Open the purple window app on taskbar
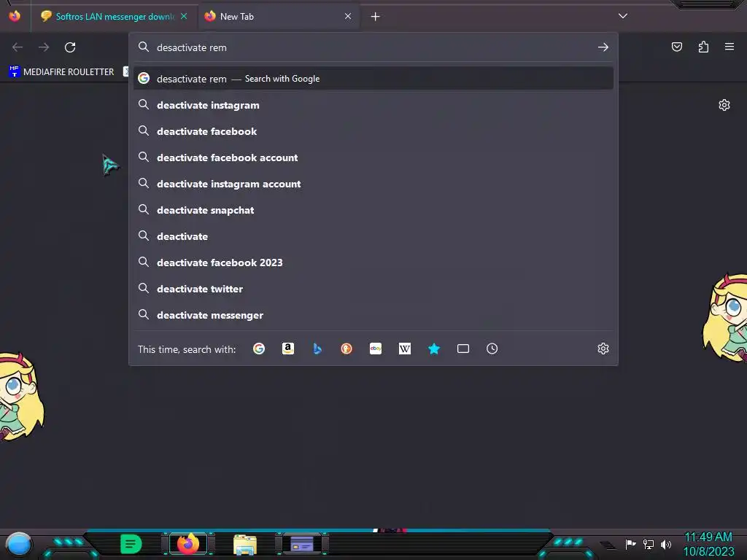This screenshot has width=747, height=560. pos(301,544)
